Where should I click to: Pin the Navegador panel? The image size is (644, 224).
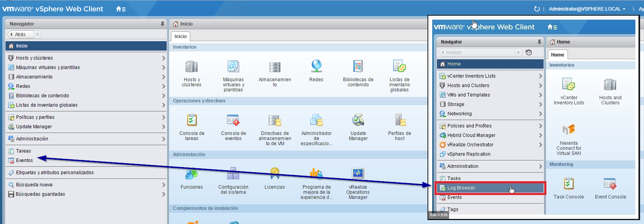pos(162,24)
